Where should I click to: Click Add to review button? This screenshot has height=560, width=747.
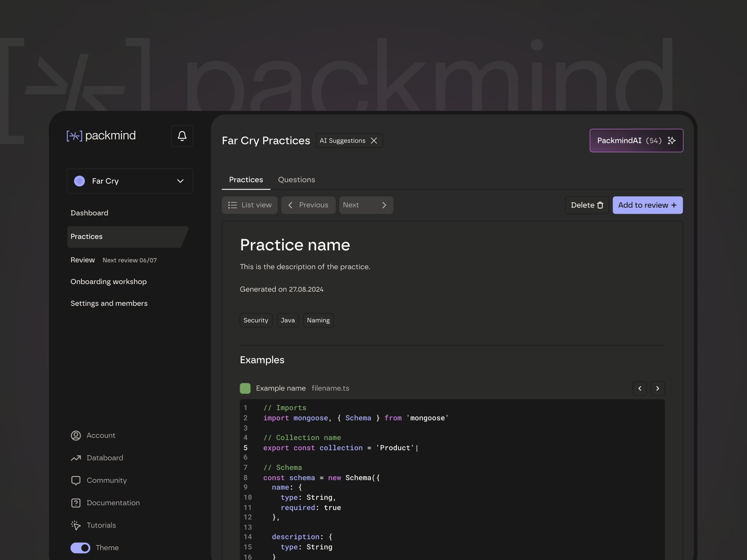(647, 205)
